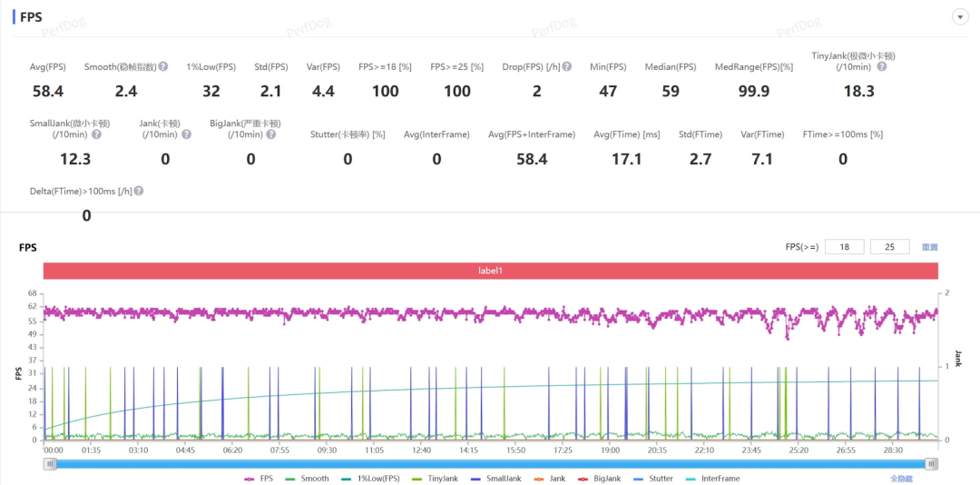The width and height of the screenshot is (980, 485).
Task: Click the FTime>=100ms [%] label
Action: point(842,134)
